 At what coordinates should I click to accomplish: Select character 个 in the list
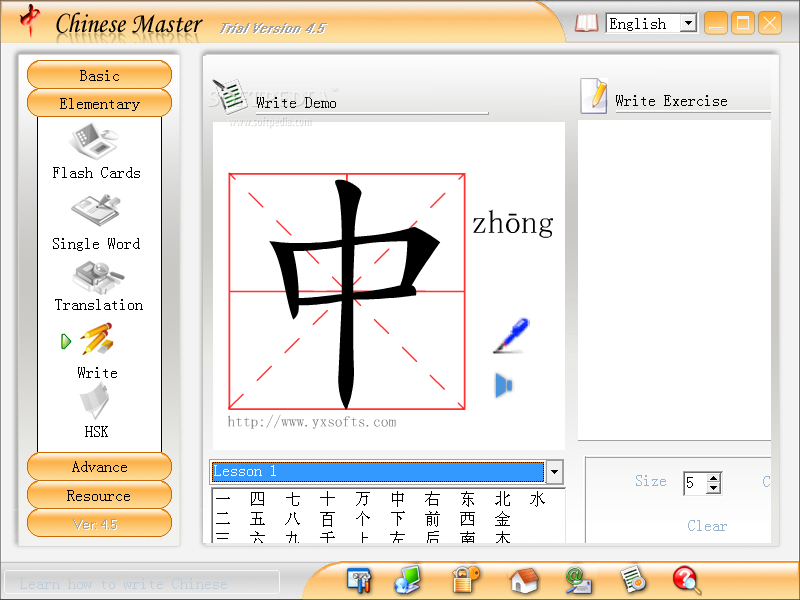[x=363, y=519]
